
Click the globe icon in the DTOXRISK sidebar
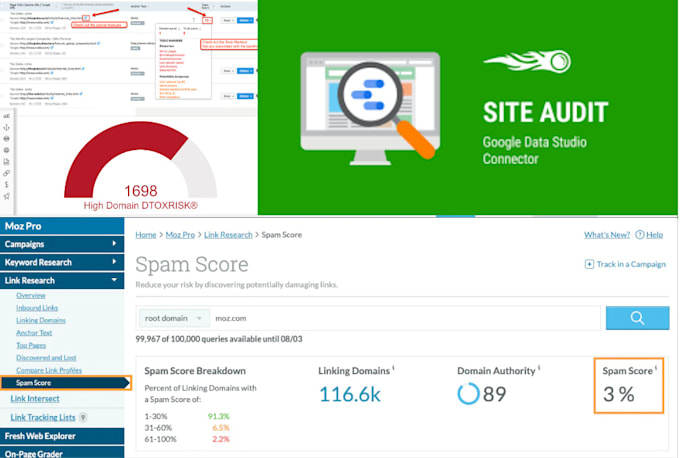pos(7,150)
